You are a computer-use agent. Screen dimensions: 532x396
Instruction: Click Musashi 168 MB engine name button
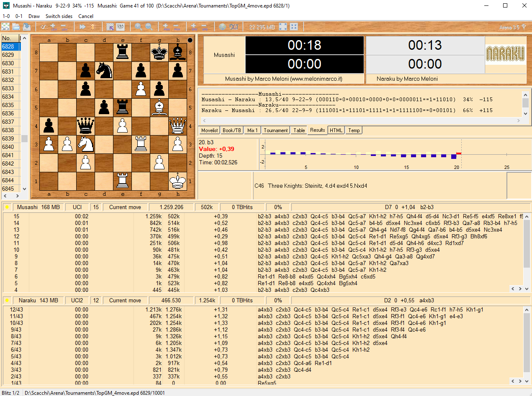pyautogui.click(x=39, y=207)
